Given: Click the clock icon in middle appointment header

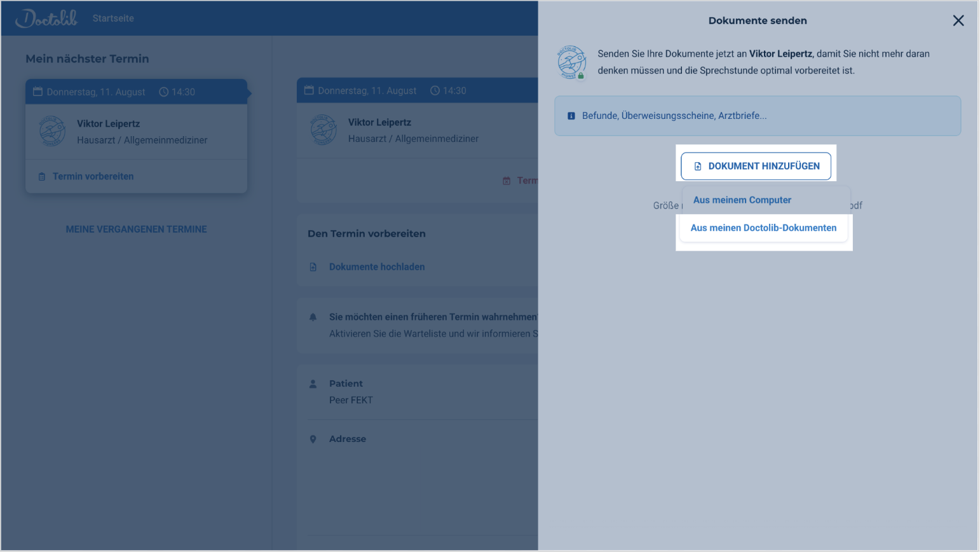Looking at the screenshot, I should pyautogui.click(x=435, y=91).
